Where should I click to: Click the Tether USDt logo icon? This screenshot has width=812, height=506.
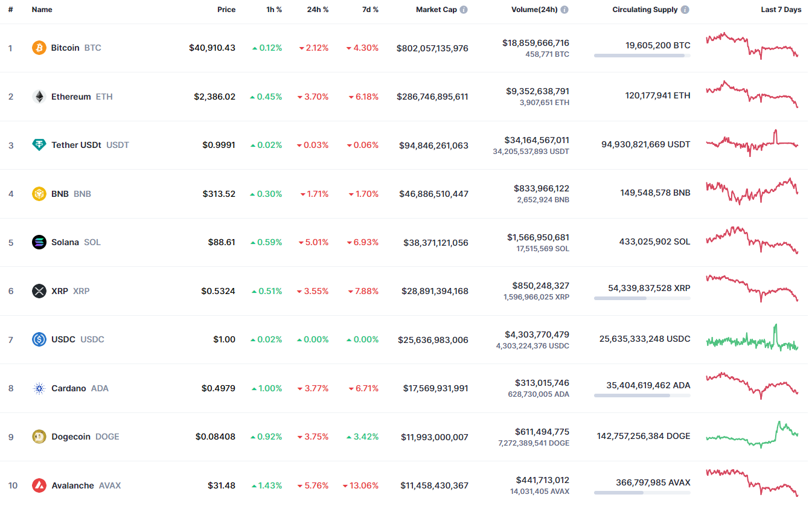coord(39,145)
